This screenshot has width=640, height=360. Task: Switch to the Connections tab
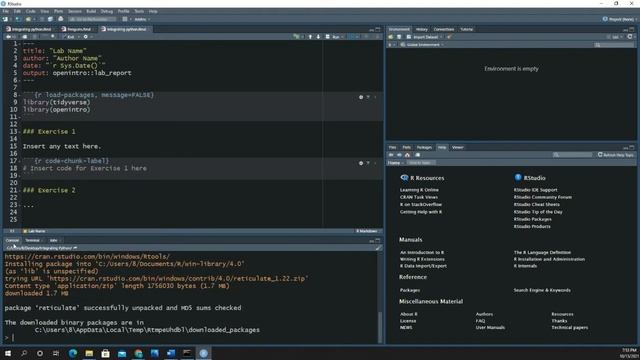tap(444, 29)
